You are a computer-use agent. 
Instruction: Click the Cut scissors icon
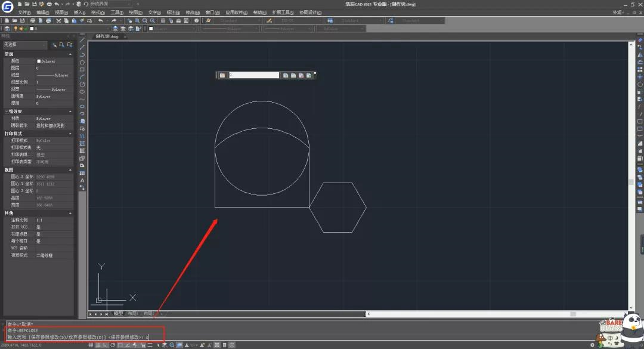[58, 20]
